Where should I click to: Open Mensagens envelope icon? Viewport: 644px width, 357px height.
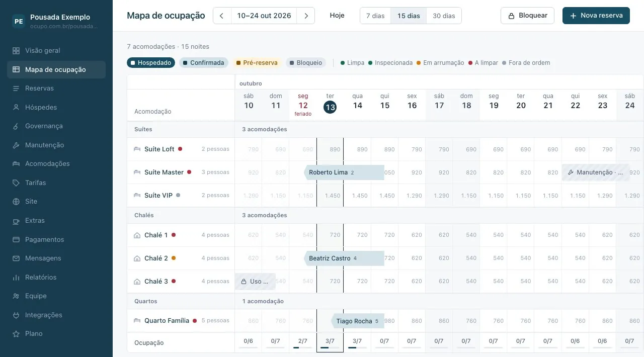point(16,258)
